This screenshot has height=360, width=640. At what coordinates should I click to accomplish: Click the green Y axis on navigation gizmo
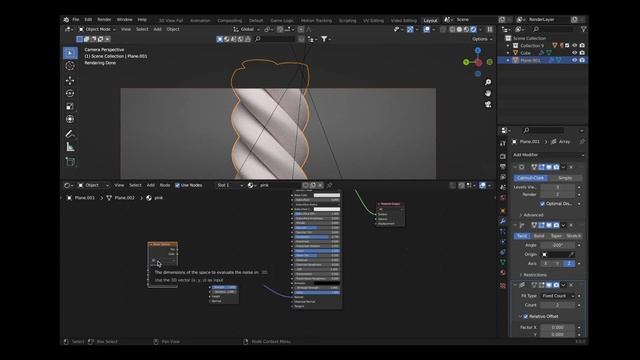466,62
